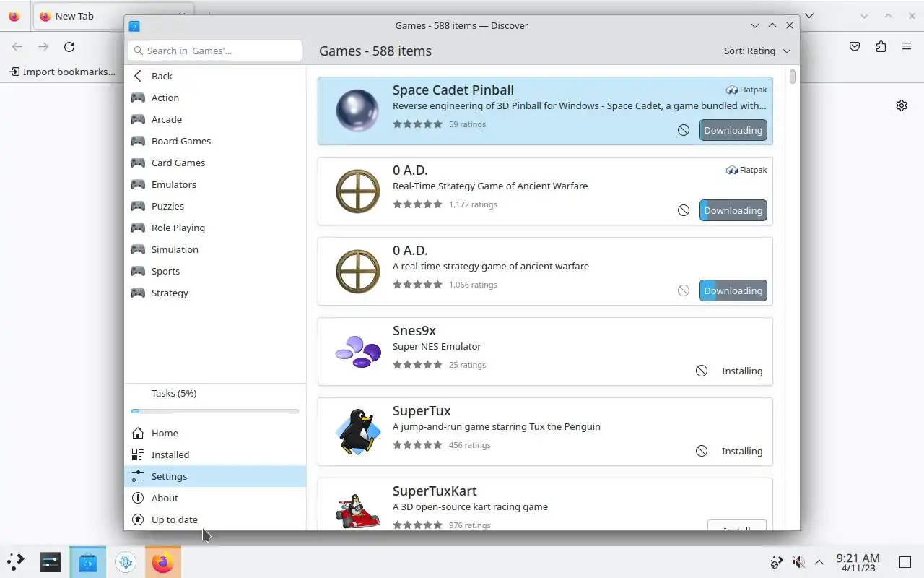Cancel 0 A.D. download with 1,066 ratings

[684, 290]
